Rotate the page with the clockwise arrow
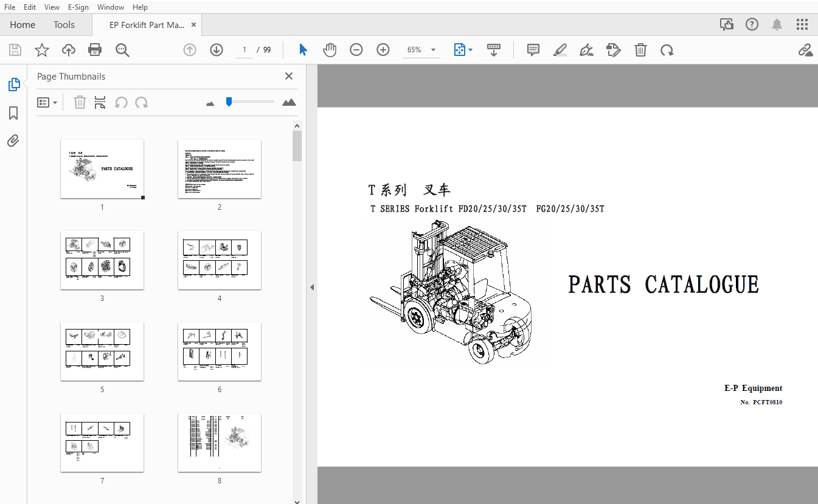 (x=667, y=50)
